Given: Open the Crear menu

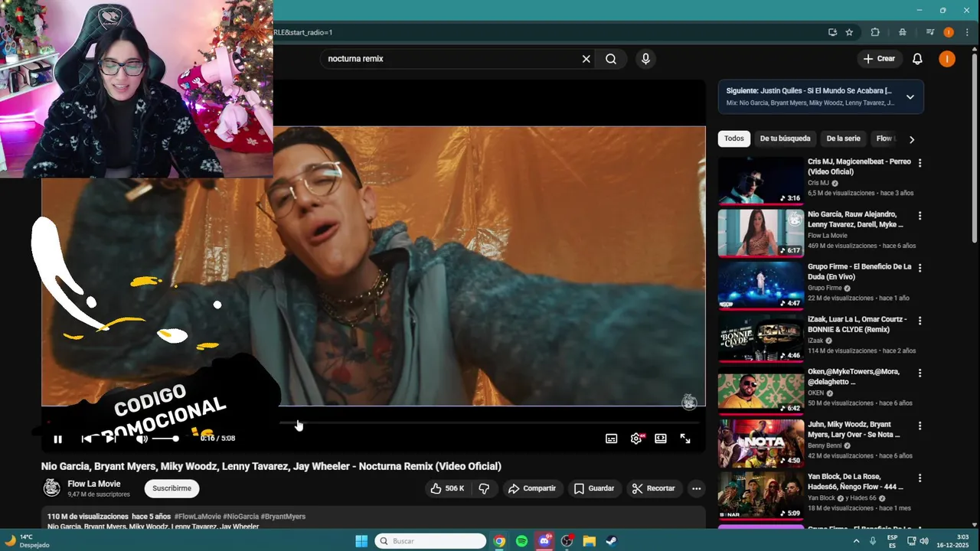Looking at the screenshot, I should pyautogui.click(x=879, y=59).
